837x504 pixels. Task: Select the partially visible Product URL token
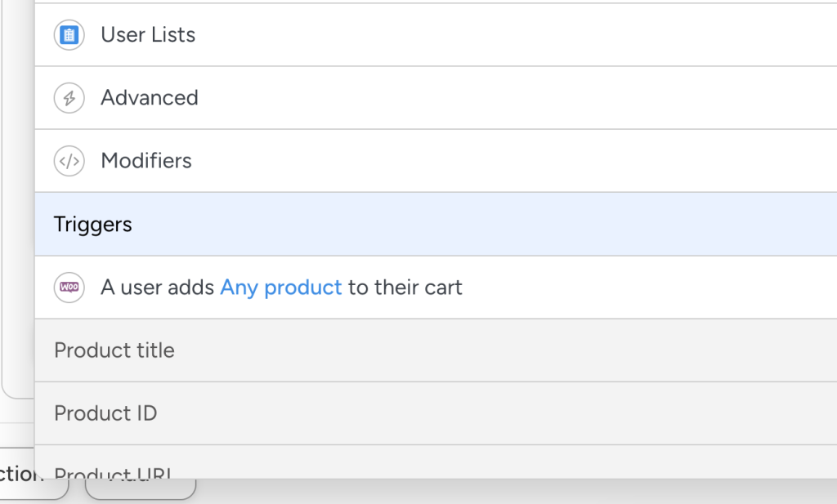tap(113, 470)
